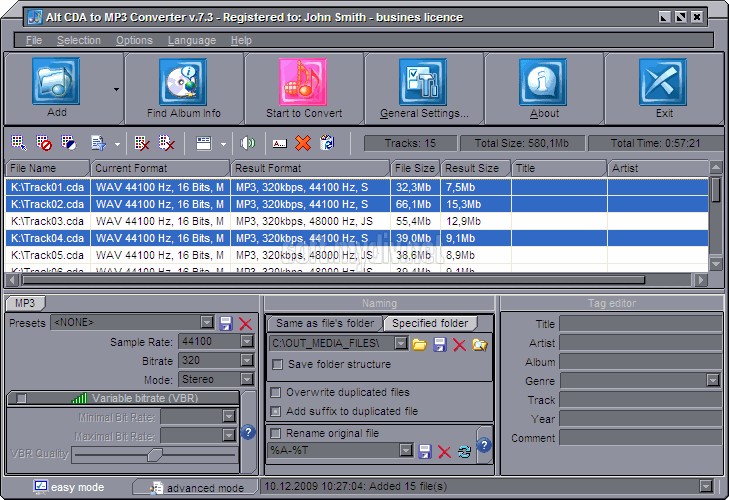Expand the view layout dropdown arrow
This screenshot has width=729, height=500.
point(223,144)
